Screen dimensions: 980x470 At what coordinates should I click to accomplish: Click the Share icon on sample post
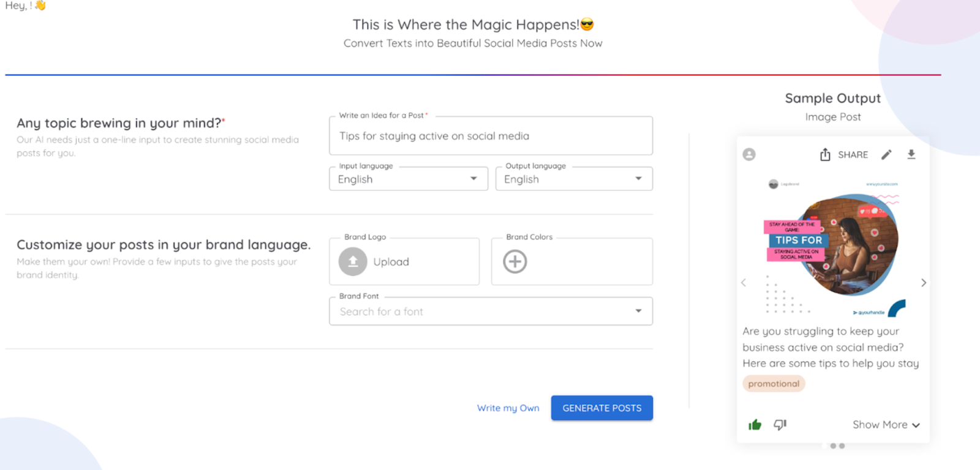point(825,154)
